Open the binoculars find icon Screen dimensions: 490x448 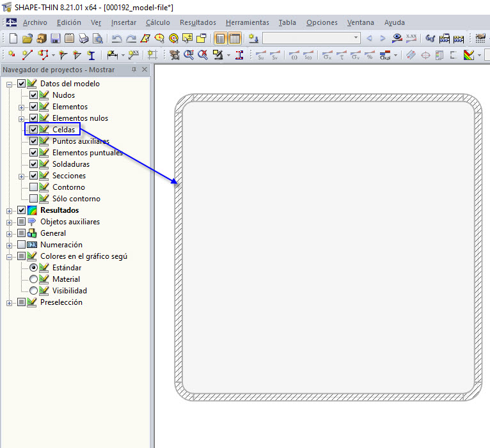click(430, 38)
